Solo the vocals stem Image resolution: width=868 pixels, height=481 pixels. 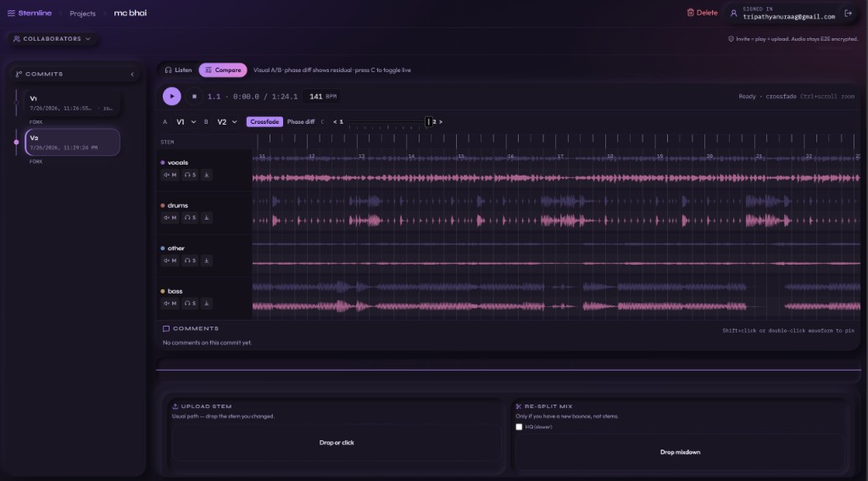[190, 175]
